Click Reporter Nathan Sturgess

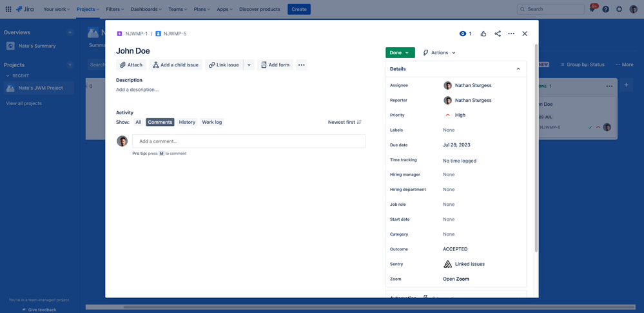(467, 101)
